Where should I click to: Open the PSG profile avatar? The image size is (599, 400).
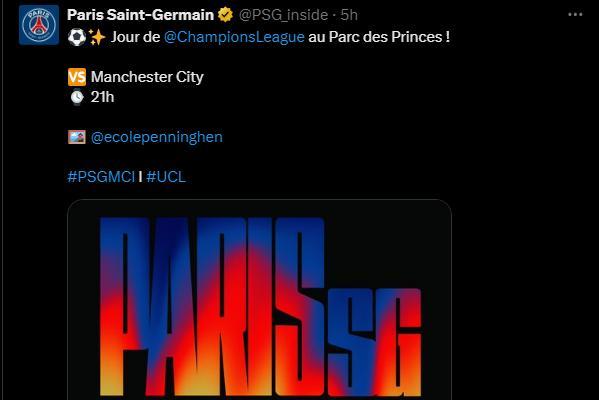(x=39, y=25)
